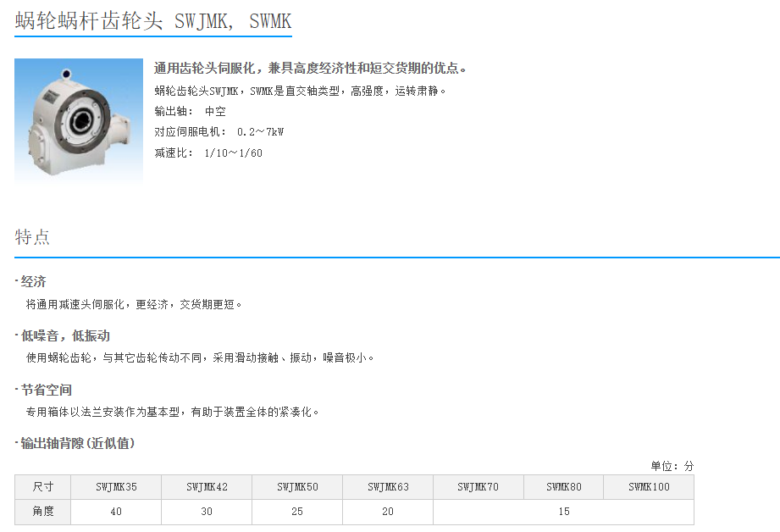
Task: Click the 特点 section heading
Action: [32, 237]
